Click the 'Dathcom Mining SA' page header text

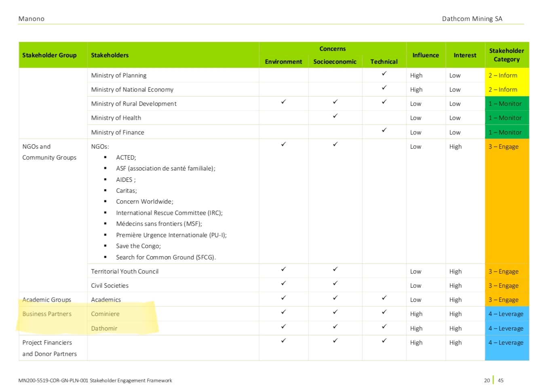click(472, 19)
